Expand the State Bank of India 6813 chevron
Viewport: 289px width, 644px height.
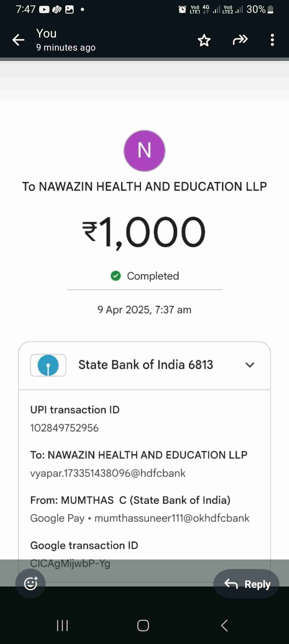tap(250, 365)
